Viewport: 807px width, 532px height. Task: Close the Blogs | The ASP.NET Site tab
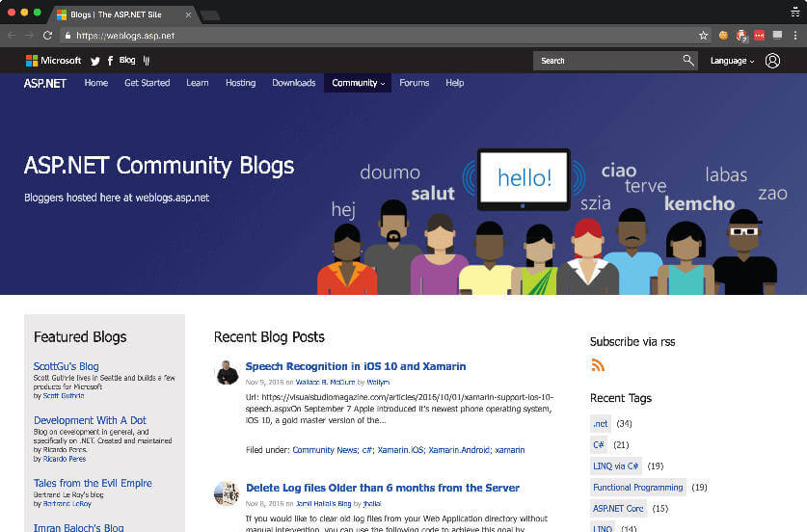(x=188, y=14)
